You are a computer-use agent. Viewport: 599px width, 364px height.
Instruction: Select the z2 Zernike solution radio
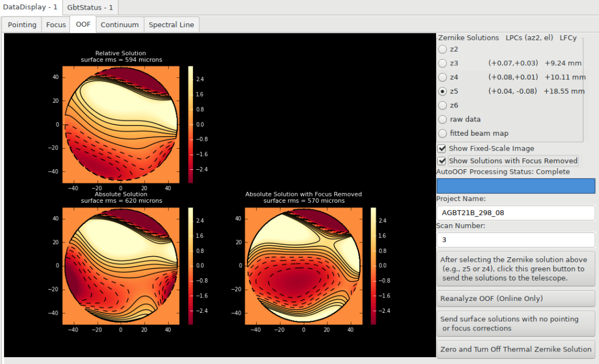442,49
